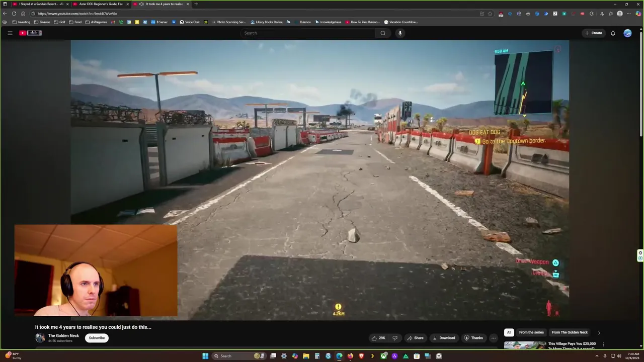Open the YouTube guide hamburger menu
Image resolution: width=644 pixels, height=362 pixels.
point(10,33)
